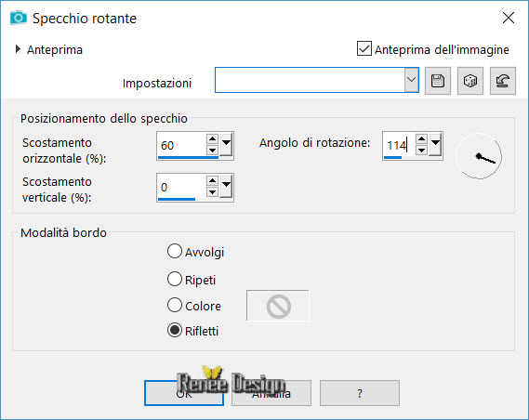Open the Impostazioni presets dropdown
This screenshot has height=420, width=529.
tap(411, 80)
